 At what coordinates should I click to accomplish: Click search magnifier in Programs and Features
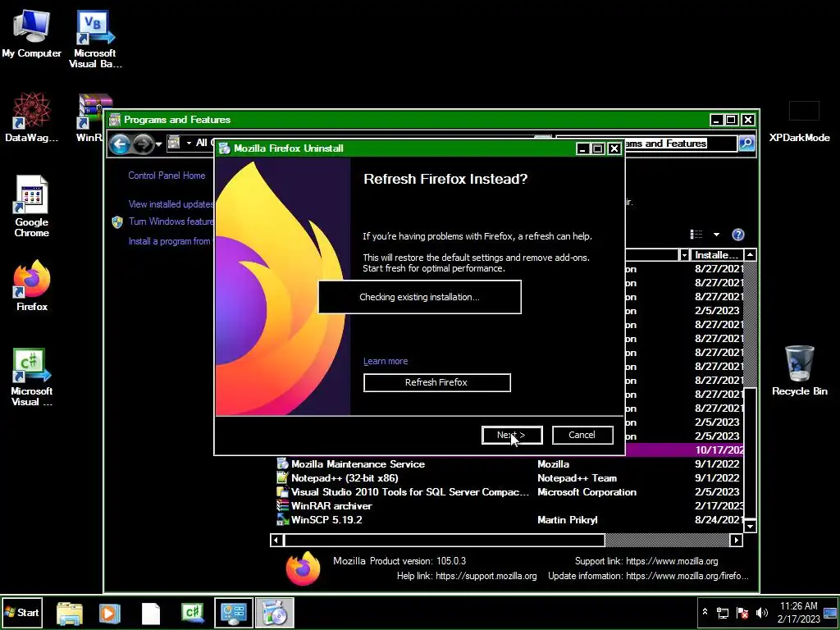click(746, 143)
